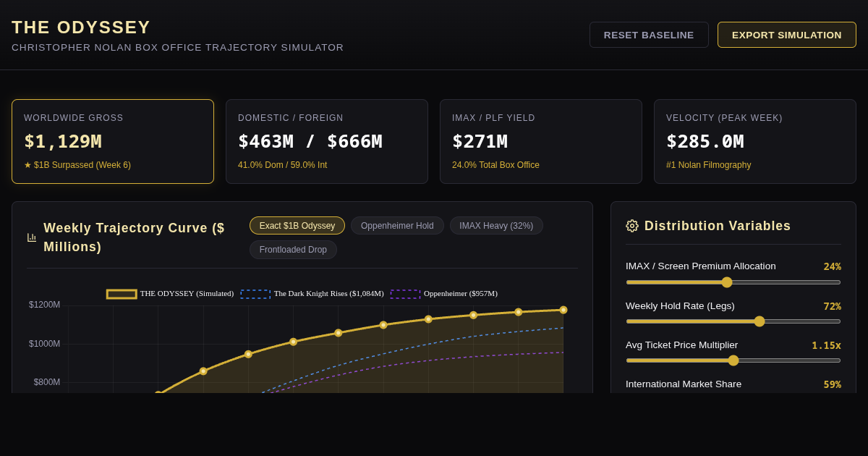Toggle the Oppenheimer ($957M) legend entry
Screen dimensions: 868x456
[444, 294]
